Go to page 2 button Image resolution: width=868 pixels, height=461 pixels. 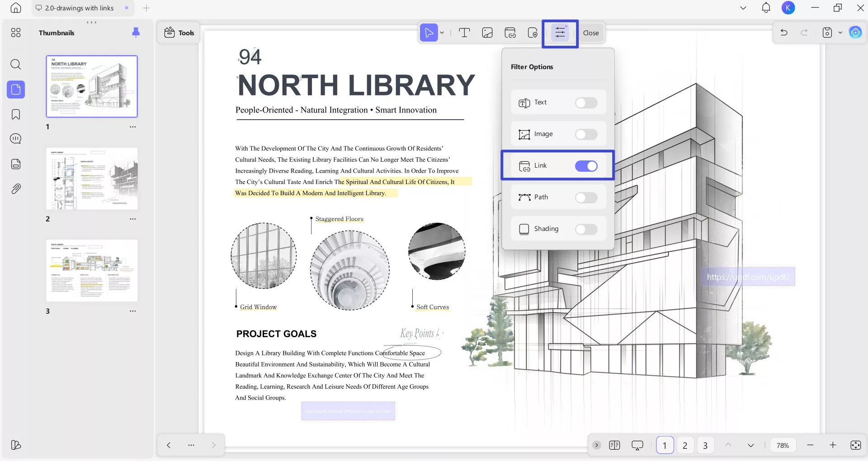pos(685,445)
